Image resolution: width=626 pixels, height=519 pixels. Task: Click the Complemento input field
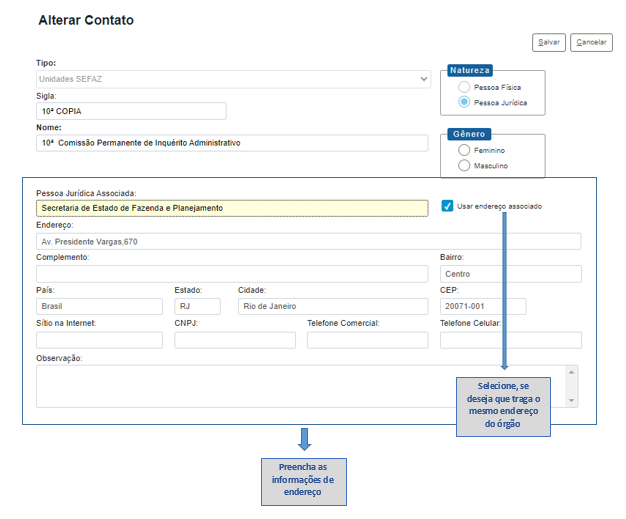232,273
